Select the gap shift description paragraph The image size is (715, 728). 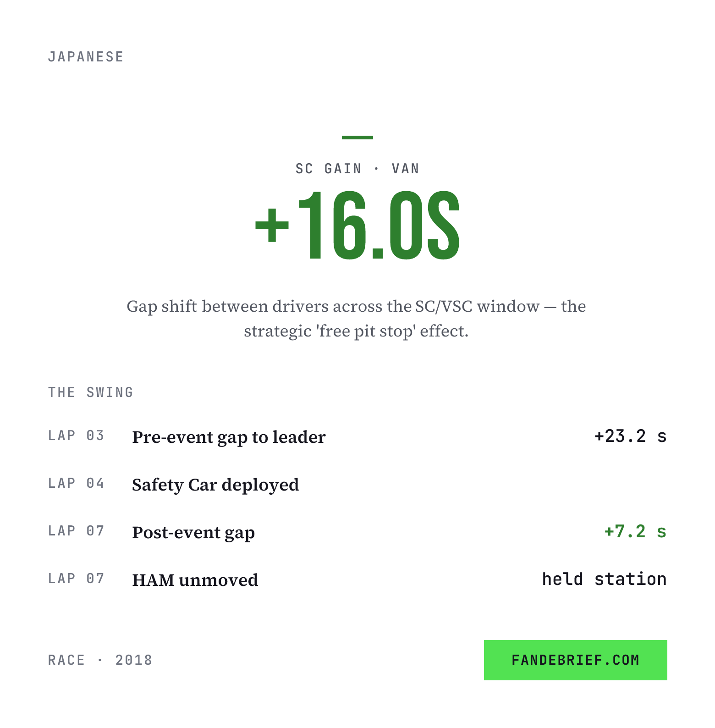click(357, 319)
